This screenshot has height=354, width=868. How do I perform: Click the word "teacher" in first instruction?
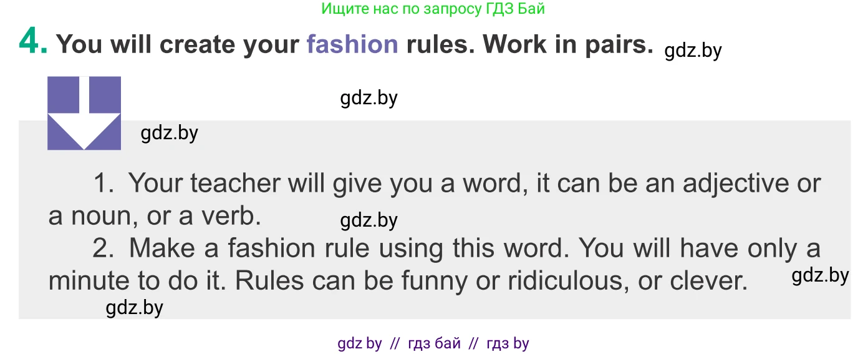pyautogui.click(x=236, y=184)
